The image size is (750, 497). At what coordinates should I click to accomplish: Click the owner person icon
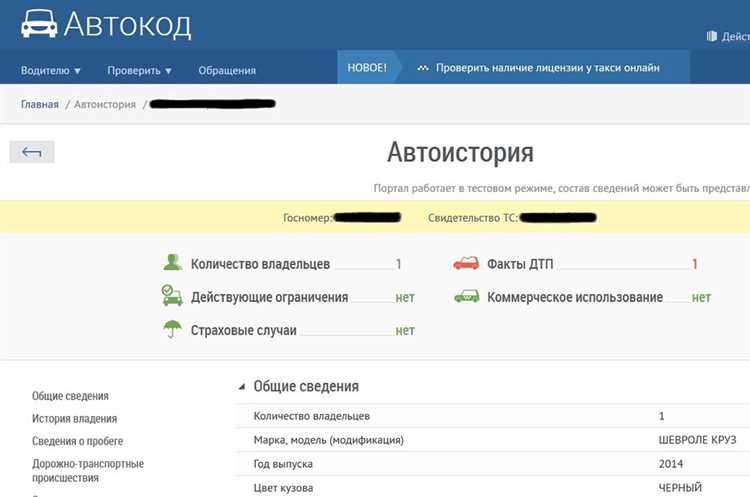click(172, 262)
